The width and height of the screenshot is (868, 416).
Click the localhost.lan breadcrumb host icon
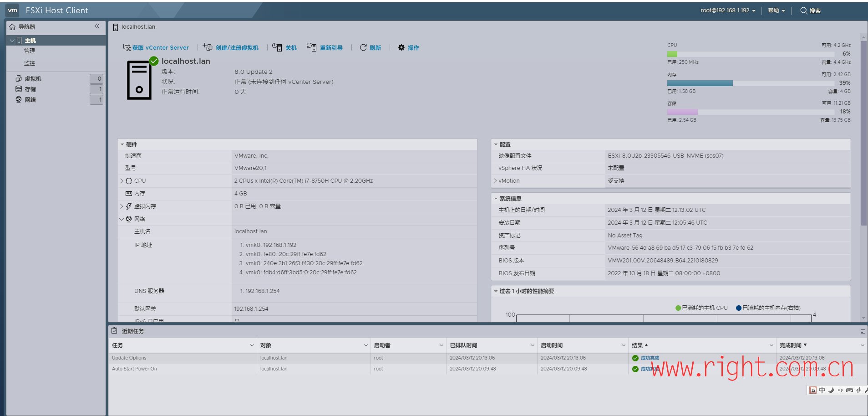pyautogui.click(x=116, y=27)
